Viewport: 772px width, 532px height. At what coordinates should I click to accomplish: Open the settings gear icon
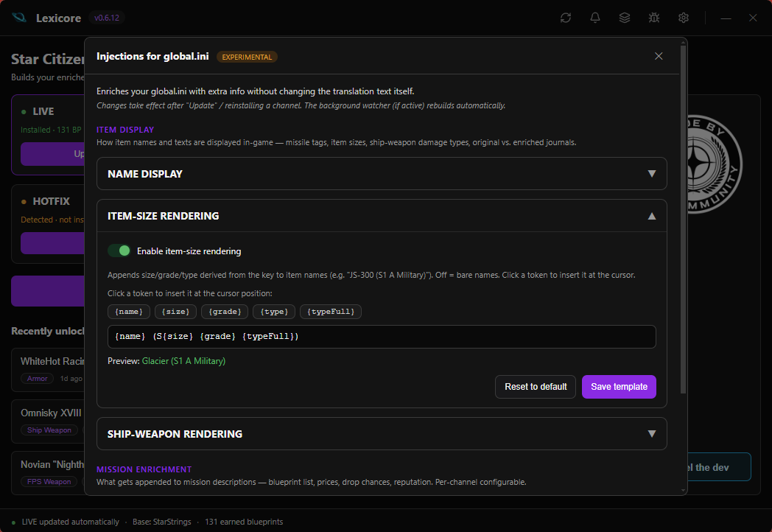pyautogui.click(x=684, y=18)
